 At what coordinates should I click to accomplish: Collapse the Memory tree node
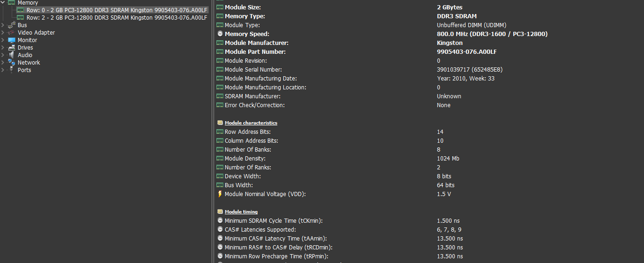(3, 3)
